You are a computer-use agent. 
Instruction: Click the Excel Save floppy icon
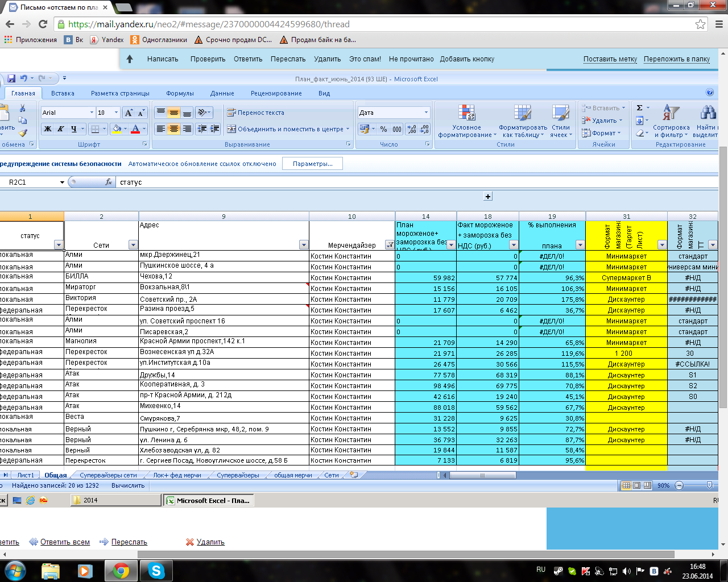point(11,78)
